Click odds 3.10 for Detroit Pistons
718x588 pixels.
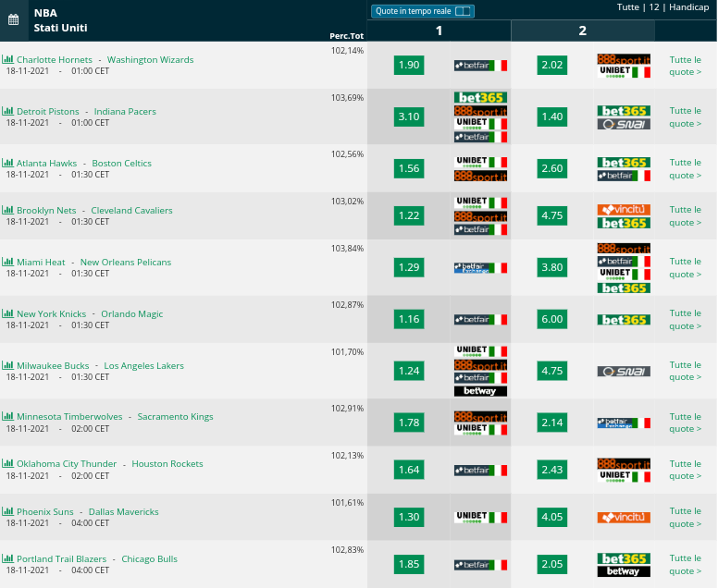[409, 116]
